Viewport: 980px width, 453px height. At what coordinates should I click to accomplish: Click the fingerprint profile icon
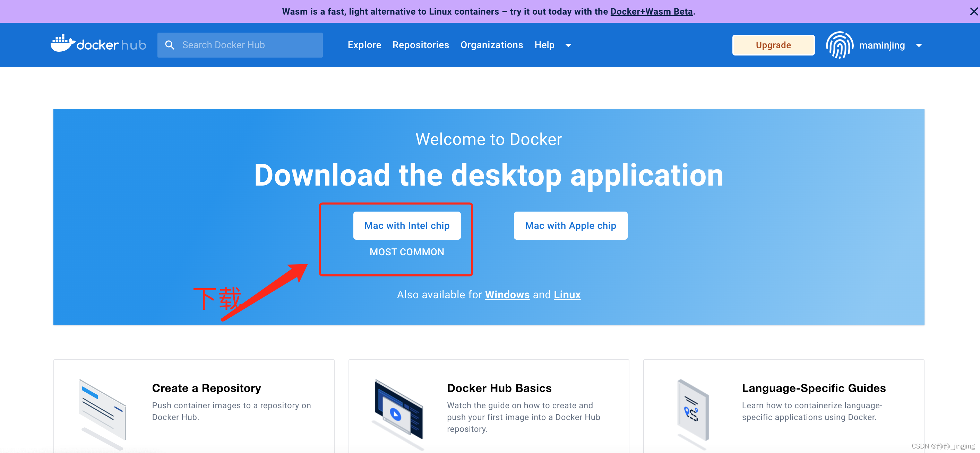point(839,45)
